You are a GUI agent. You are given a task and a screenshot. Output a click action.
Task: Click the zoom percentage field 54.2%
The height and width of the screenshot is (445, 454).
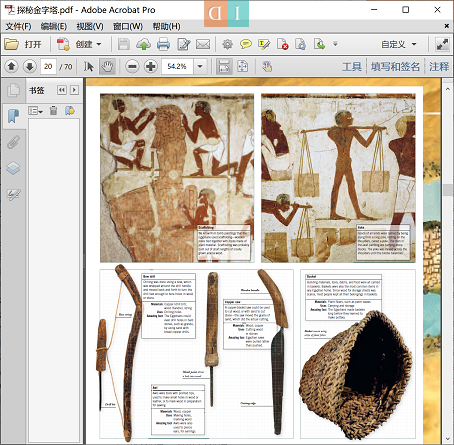click(177, 67)
